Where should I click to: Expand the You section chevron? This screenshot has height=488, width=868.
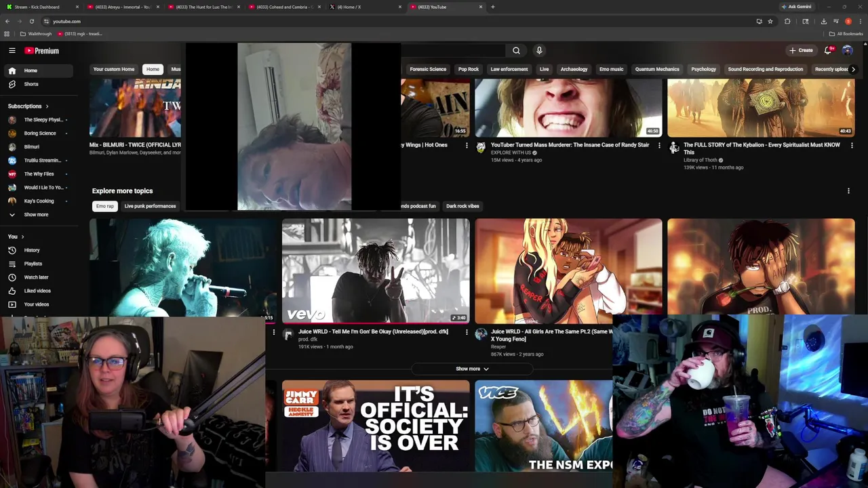(x=22, y=237)
